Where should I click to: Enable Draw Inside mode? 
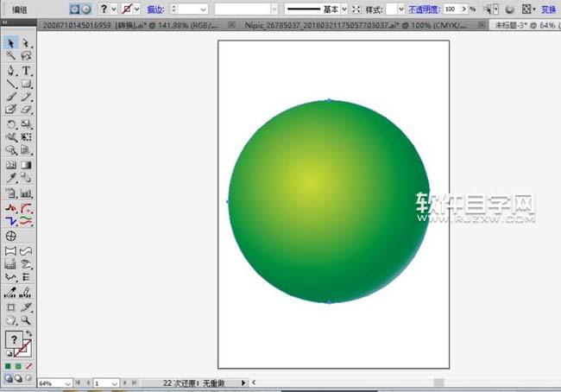coord(28,378)
